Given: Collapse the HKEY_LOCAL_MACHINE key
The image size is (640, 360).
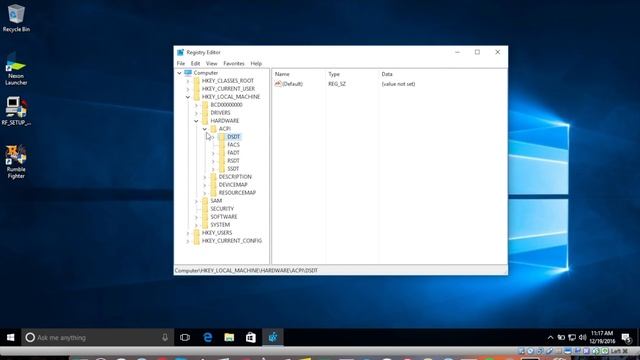Looking at the screenshot, I should click(x=188, y=97).
